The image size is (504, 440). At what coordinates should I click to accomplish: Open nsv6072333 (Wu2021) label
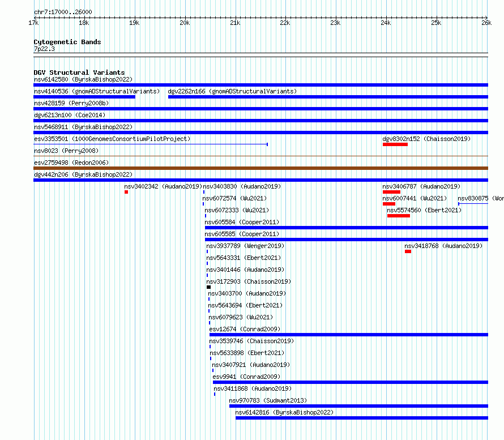237,210
